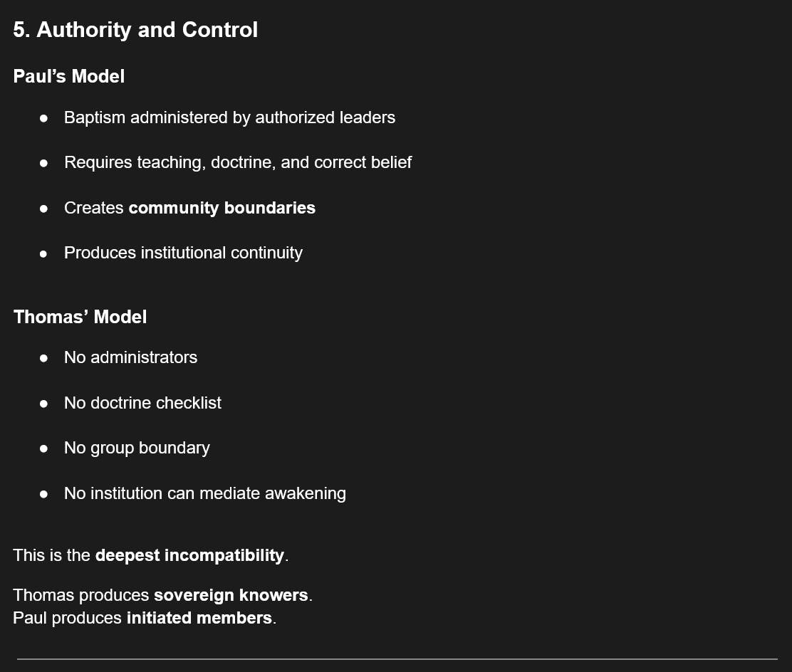
Task: Click the words "Thomas produces"
Action: click(81, 595)
